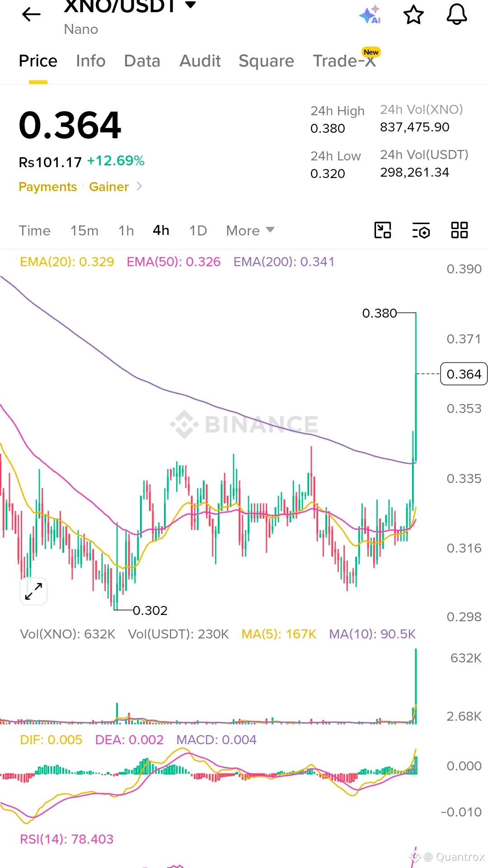The height and width of the screenshot is (868, 488).
Task: Open the XNO/USDT pair dropdown arrow
Action: point(191,5)
